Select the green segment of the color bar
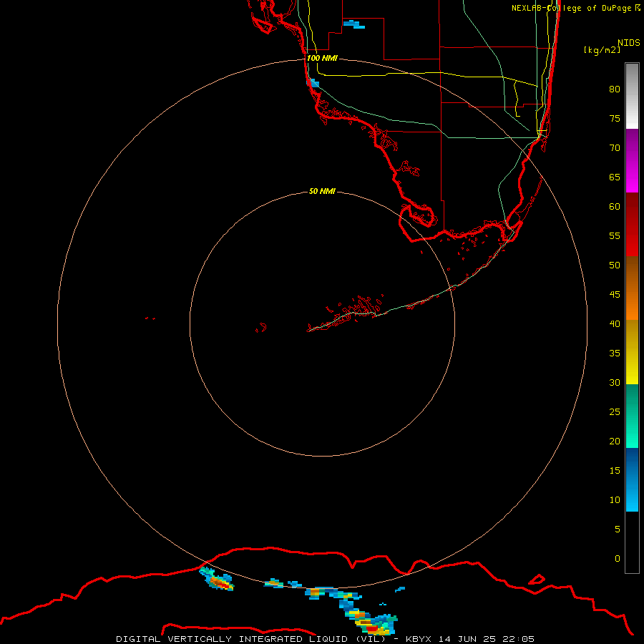644x644 pixels. [x=632, y=416]
